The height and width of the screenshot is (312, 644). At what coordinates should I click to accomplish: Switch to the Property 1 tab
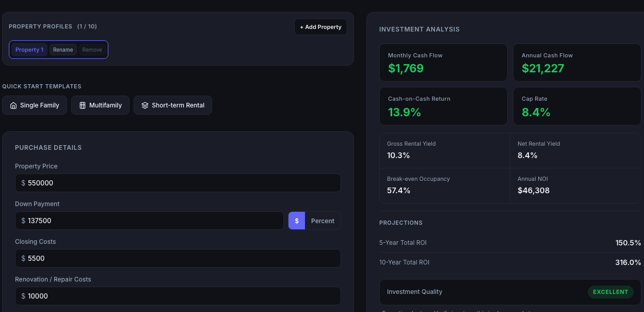pos(29,50)
